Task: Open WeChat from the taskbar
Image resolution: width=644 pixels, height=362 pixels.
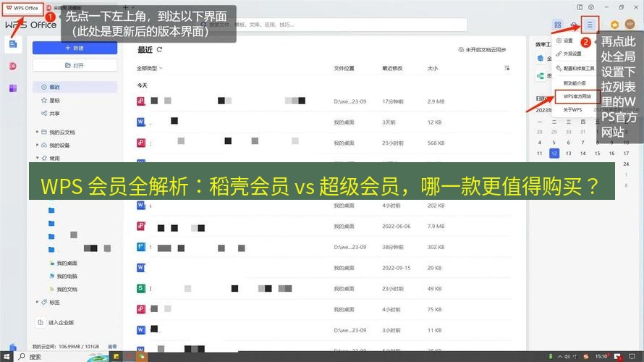Action: pyautogui.click(x=141, y=356)
